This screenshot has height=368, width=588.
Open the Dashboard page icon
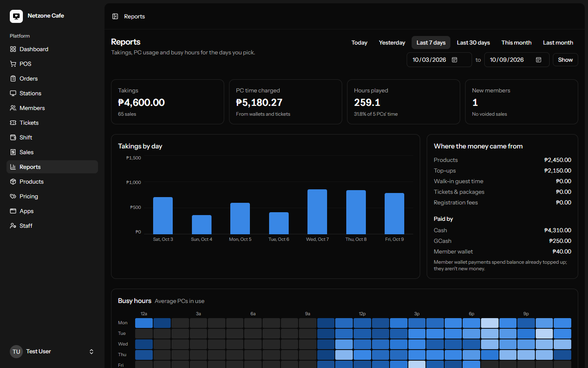(13, 49)
